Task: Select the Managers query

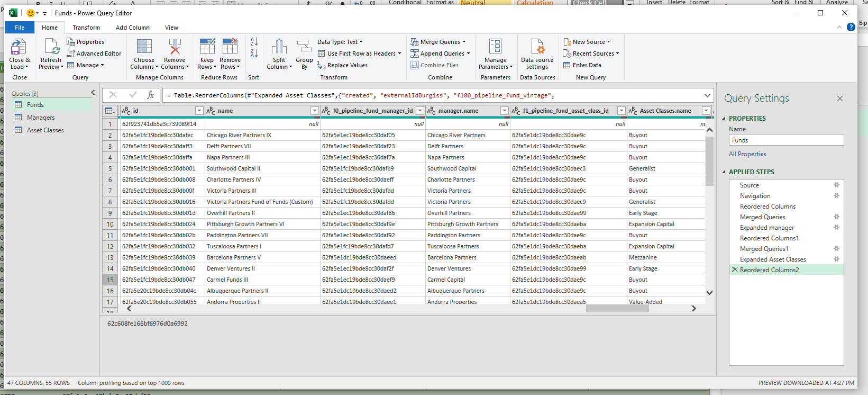Action: [41, 118]
